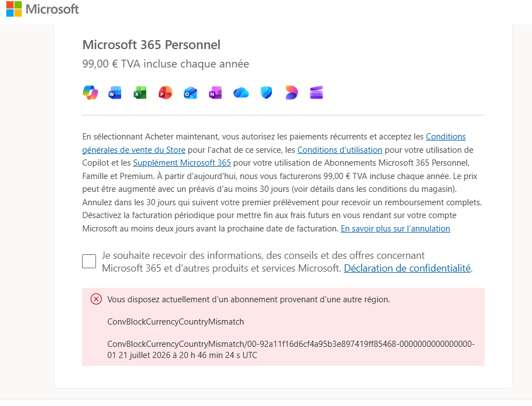Click the Microsoft logo in header
The image size is (532, 406).
click(x=42, y=9)
